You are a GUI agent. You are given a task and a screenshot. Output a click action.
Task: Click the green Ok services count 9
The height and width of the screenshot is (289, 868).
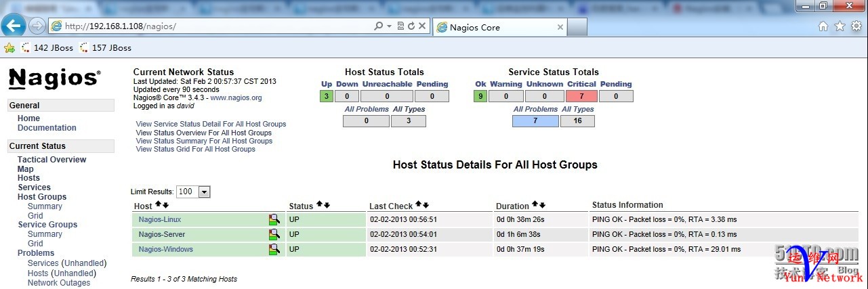click(x=480, y=96)
